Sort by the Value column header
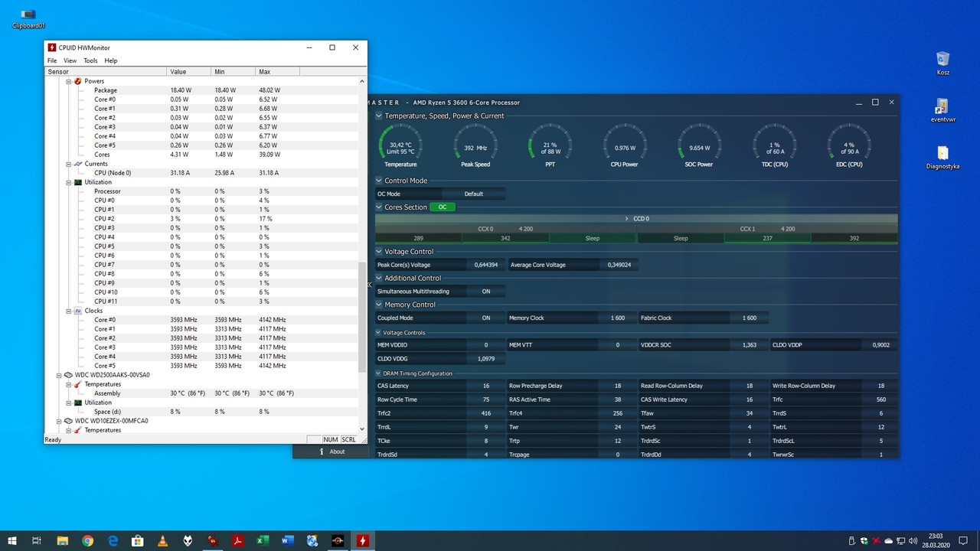 click(188, 71)
